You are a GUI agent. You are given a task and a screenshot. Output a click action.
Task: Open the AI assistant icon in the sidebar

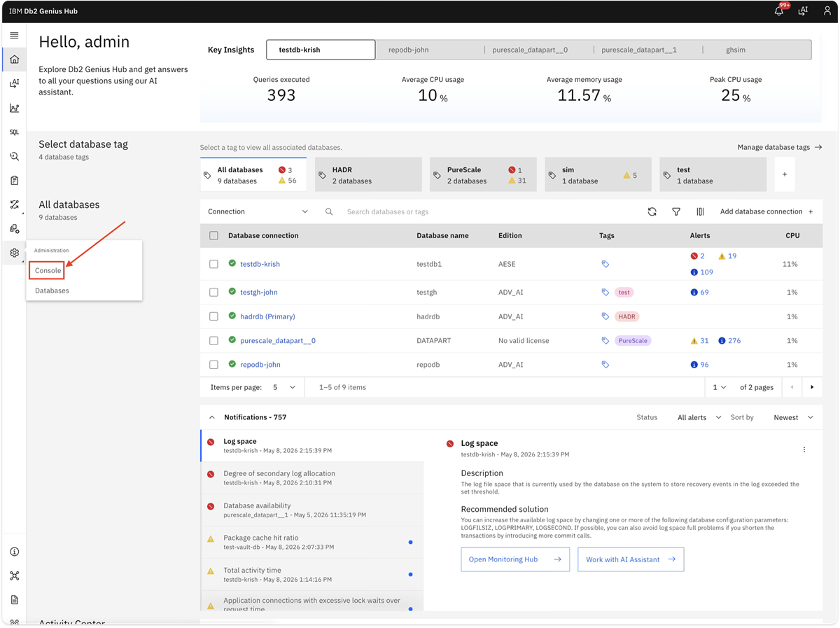click(x=14, y=83)
